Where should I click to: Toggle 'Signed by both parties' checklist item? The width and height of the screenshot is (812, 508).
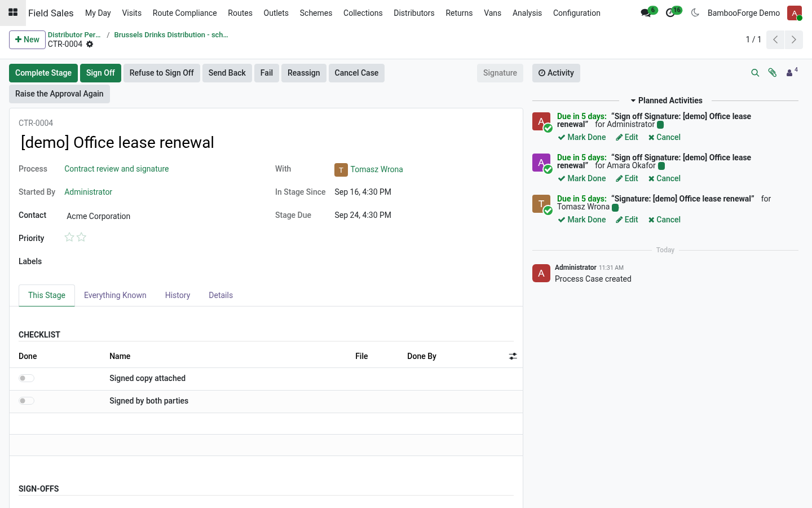point(27,401)
